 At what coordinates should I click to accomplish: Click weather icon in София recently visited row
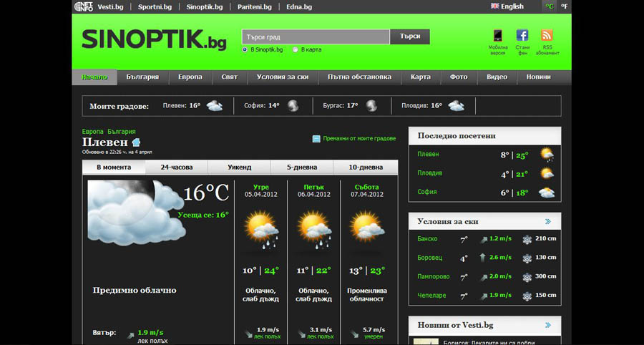pyautogui.click(x=547, y=193)
